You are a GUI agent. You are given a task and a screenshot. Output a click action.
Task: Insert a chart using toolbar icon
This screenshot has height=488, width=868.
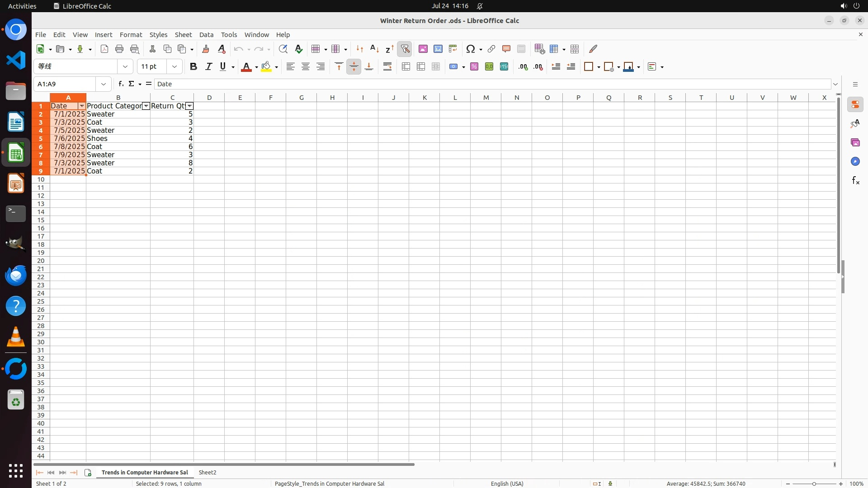pyautogui.click(x=438, y=49)
